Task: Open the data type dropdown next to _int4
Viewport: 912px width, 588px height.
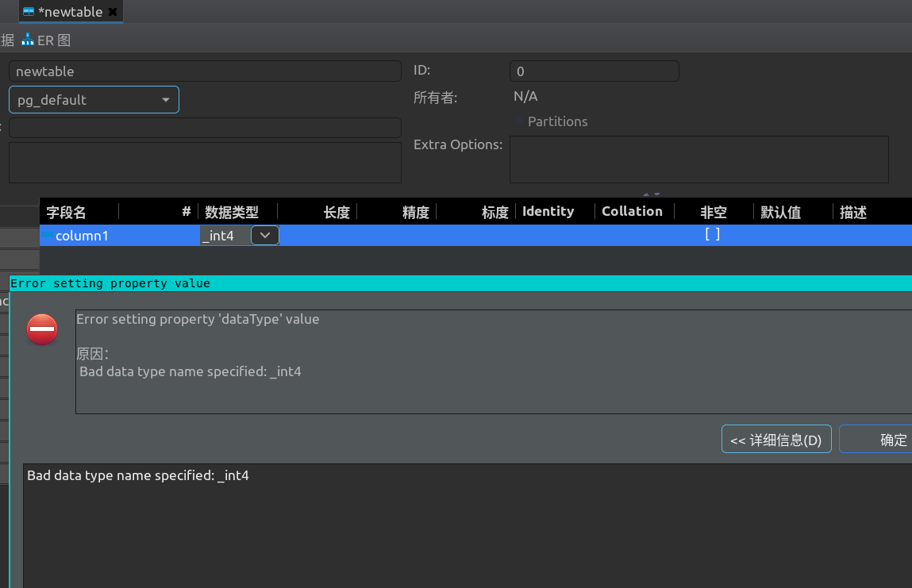Action: click(x=264, y=235)
